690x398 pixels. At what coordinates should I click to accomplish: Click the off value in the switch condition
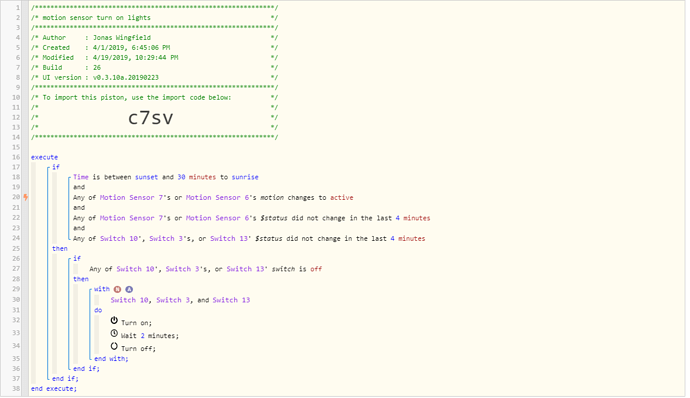[316, 269]
